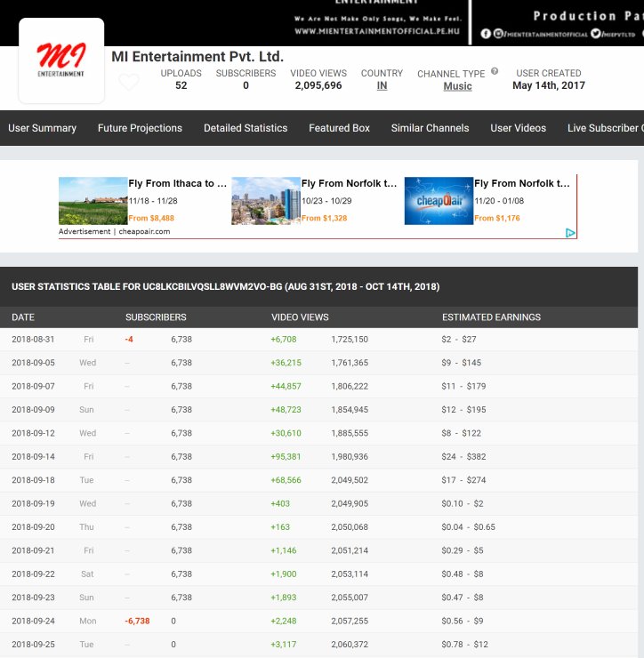Viewport: 644px width, 658px height.
Task: Open the Featured Box tab
Action: tap(339, 128)
